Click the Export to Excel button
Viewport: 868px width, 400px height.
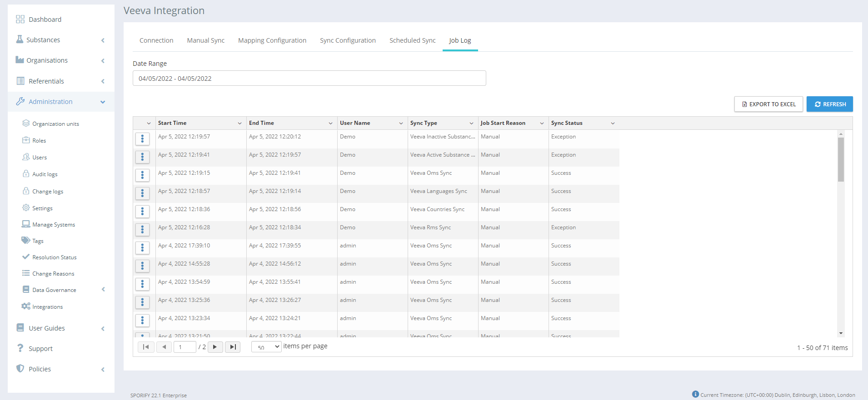pos(768,104)
